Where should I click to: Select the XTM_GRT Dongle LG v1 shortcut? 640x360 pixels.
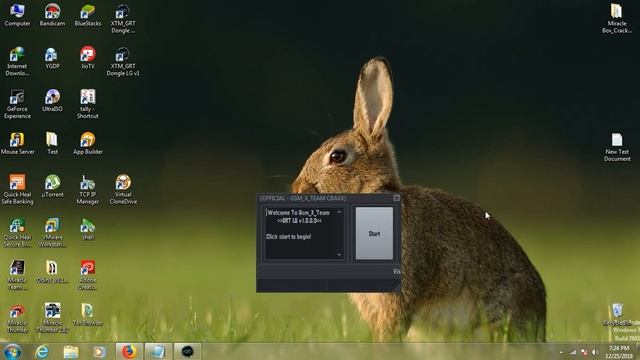tap(123, 61)
